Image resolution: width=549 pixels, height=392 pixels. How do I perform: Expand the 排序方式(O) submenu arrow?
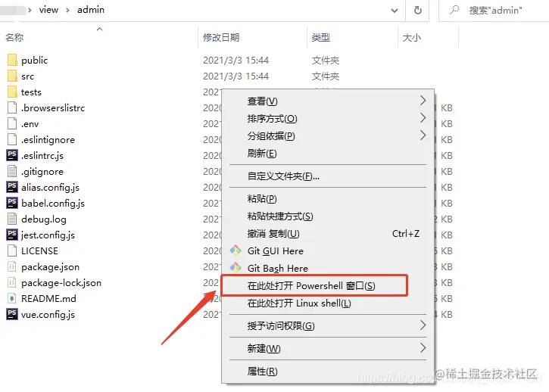point(423,118)
